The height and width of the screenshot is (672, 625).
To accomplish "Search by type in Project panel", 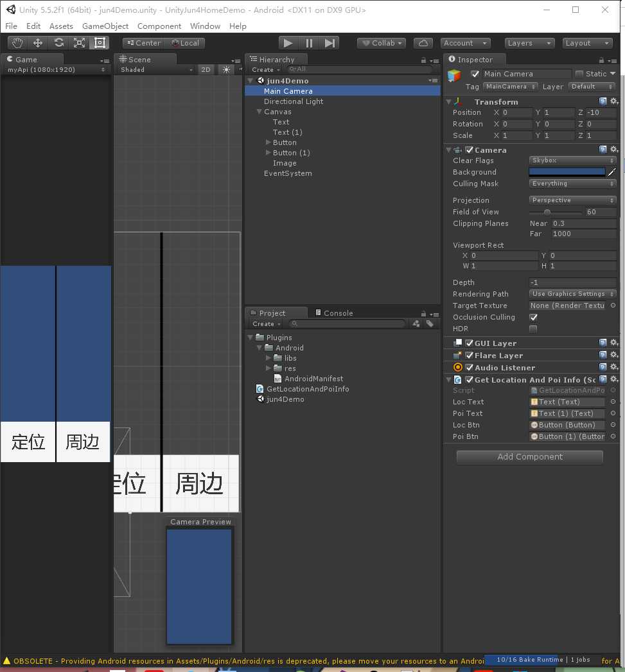I will tap(416, 324).
